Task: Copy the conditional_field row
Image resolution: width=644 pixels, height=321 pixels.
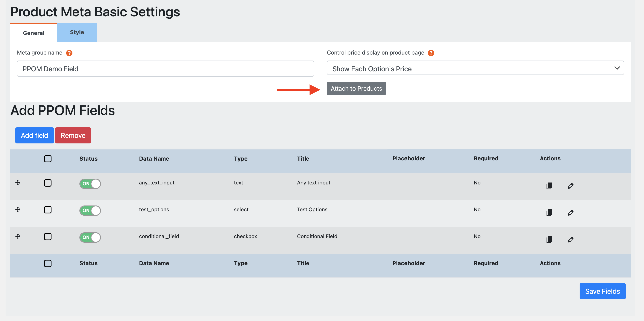Action: point(549,239)
